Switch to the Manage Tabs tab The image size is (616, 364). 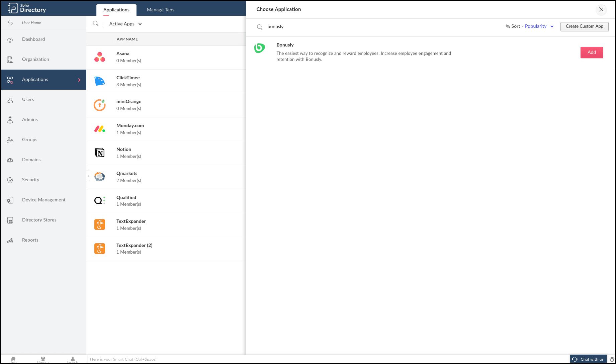coord(161,10)
